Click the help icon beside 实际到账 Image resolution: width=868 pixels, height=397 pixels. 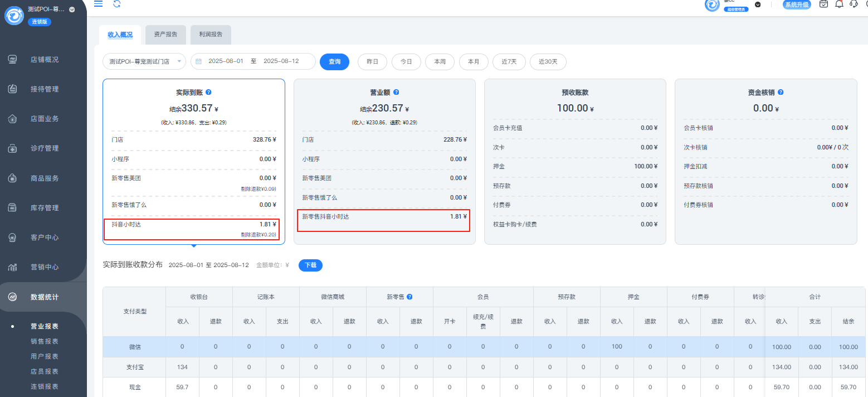point(208,92)
